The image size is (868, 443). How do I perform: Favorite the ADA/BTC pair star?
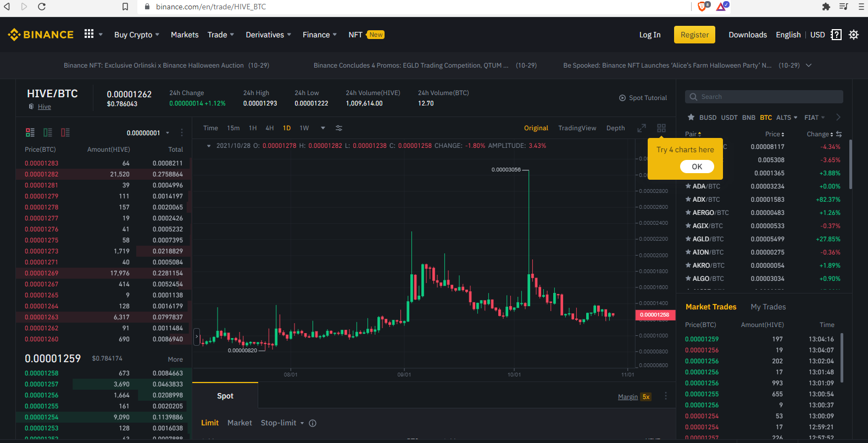pos(688,186)
